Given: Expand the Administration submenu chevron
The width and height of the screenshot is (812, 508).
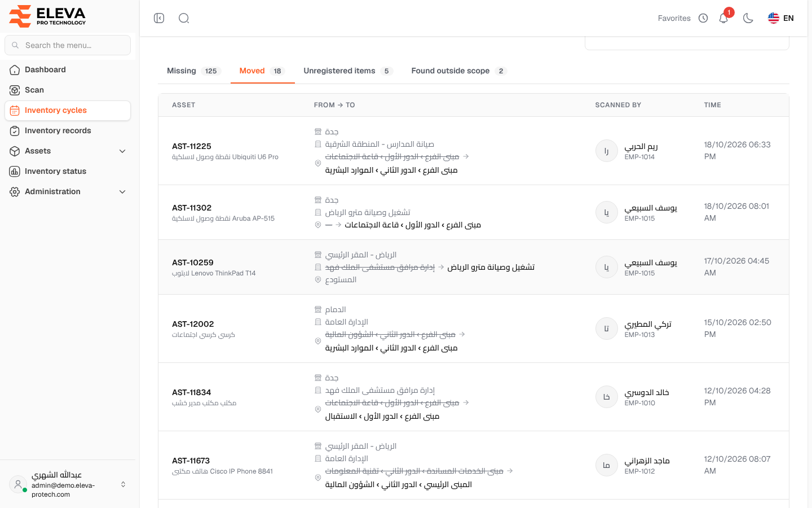Looking at the screenshot, I should 122,192.
